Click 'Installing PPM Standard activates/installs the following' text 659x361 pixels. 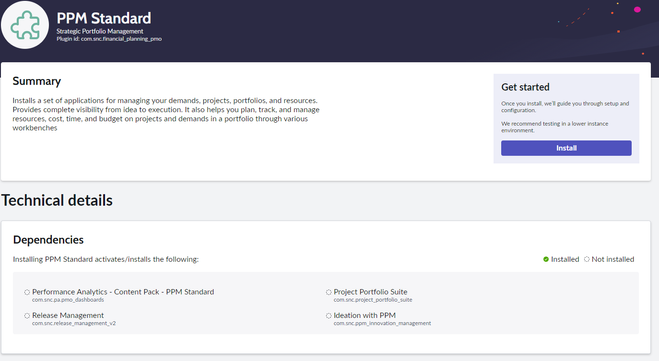pyautogui.click(x=105, y=259)
